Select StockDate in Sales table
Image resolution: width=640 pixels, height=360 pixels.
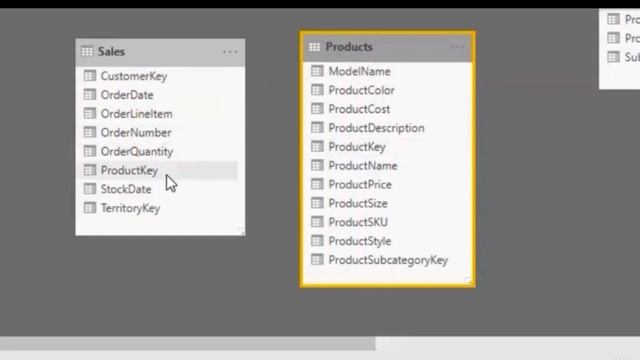pos(126,189)
